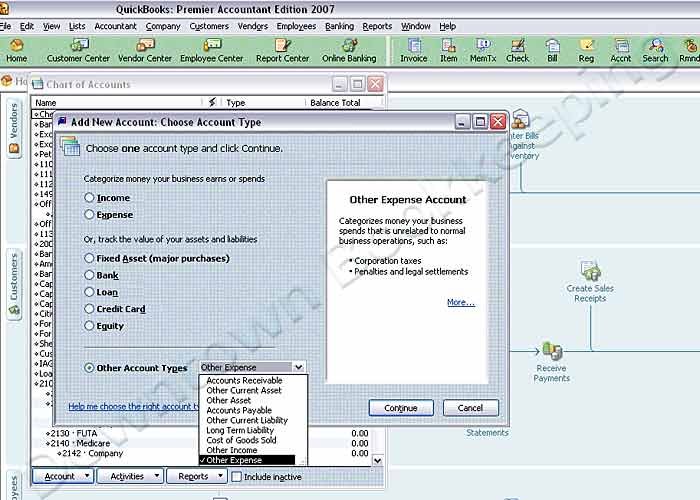Choose Other Asset from dropdown list
This screenshot has width=700, height=500.
[229, 400]
